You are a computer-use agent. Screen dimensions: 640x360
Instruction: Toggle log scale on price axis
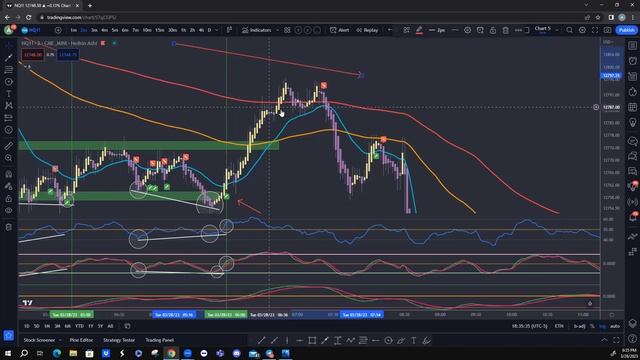pyautogui.click(x=602, y=326)
